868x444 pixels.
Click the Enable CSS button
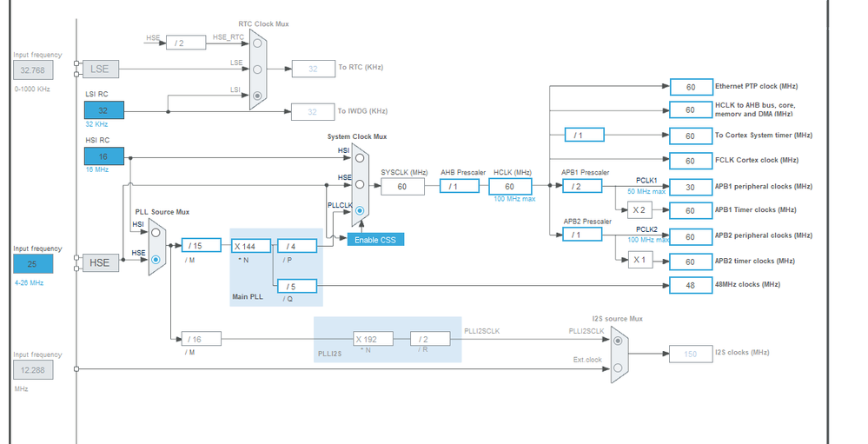376,240
